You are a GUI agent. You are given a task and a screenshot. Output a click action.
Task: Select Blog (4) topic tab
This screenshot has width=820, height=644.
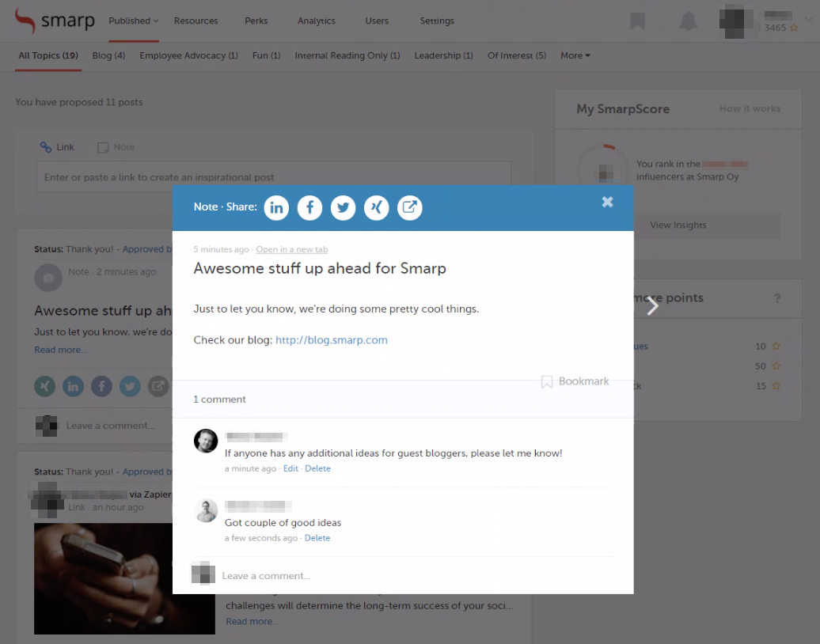coord(108,55)
